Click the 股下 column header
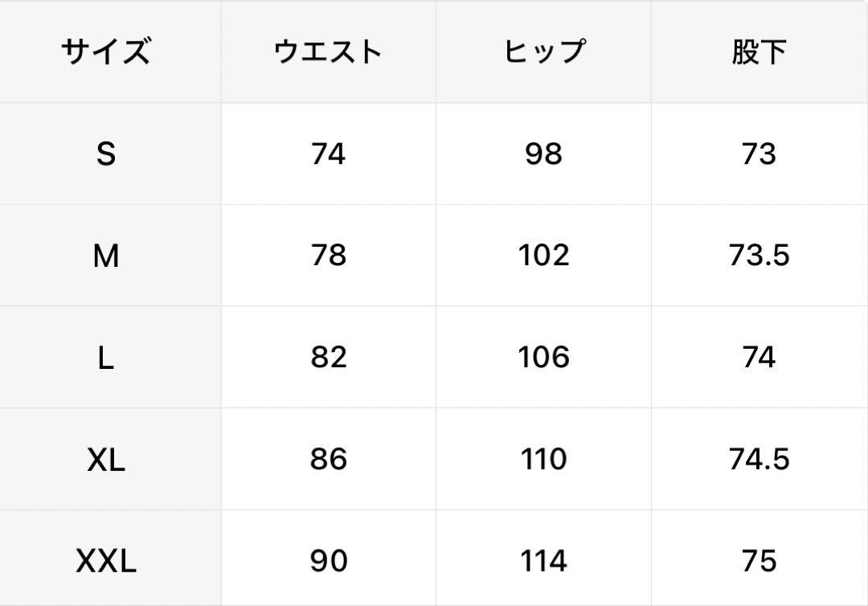The image size is (868, 606). (759, 51)
